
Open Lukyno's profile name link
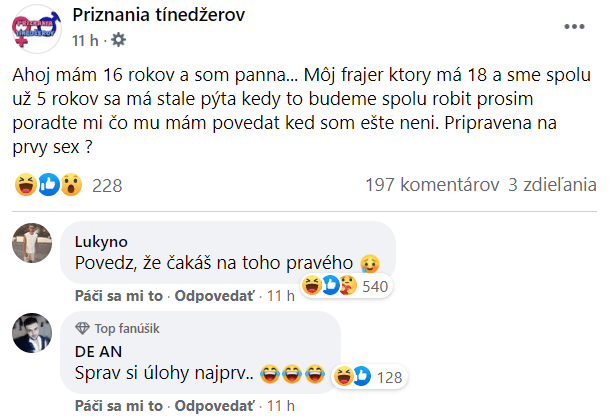100,241
